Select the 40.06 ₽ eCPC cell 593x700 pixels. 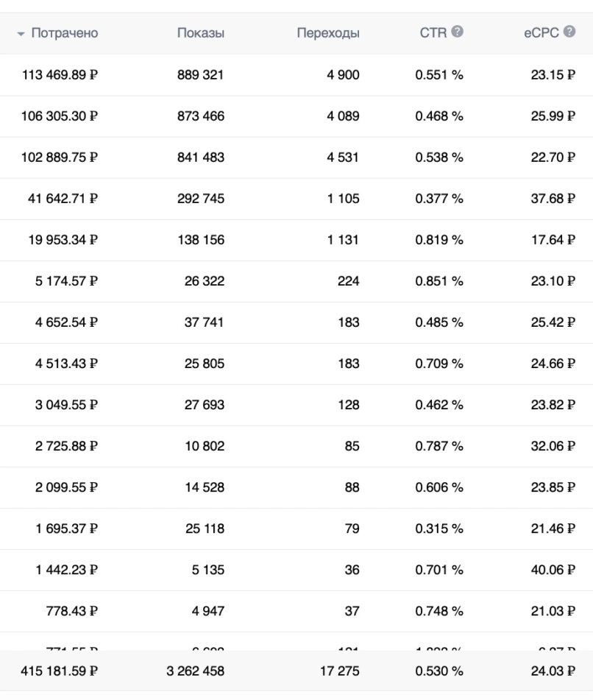pos(553,570)
